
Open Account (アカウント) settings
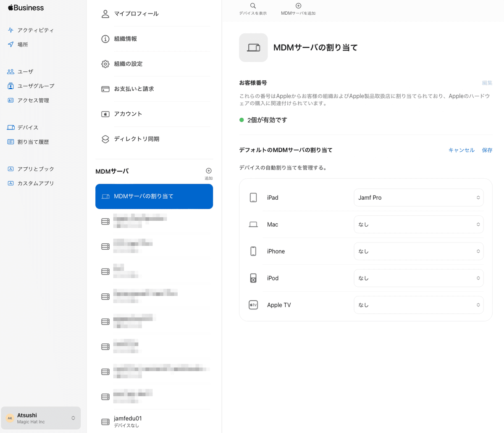click(154, 114)
